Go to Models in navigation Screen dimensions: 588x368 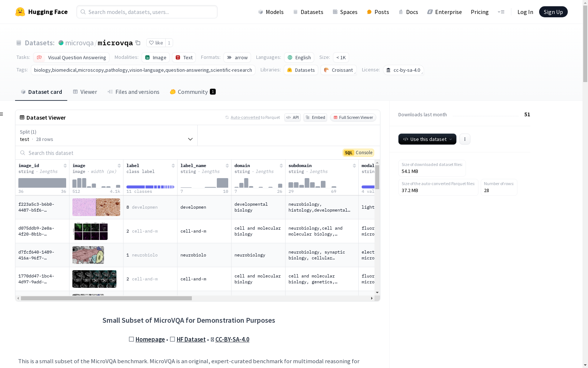coord(271,12)
